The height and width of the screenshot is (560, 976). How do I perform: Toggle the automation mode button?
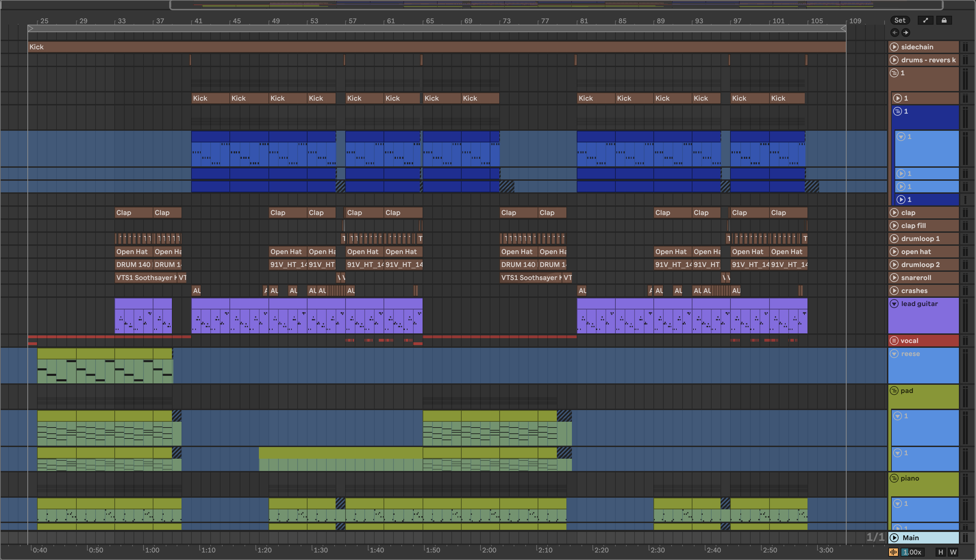click(x=925, y=21)
